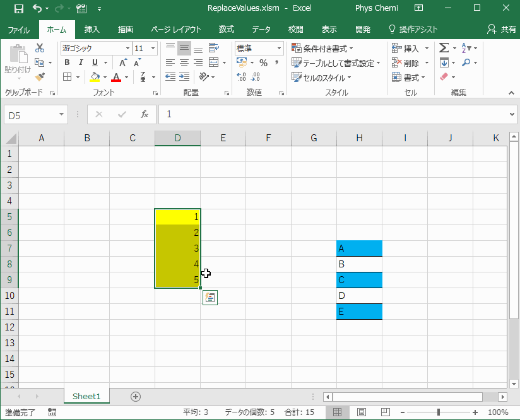Click the Wrap Text icon
This screenshot has width=520, height=420.
(x=213, y=48)
